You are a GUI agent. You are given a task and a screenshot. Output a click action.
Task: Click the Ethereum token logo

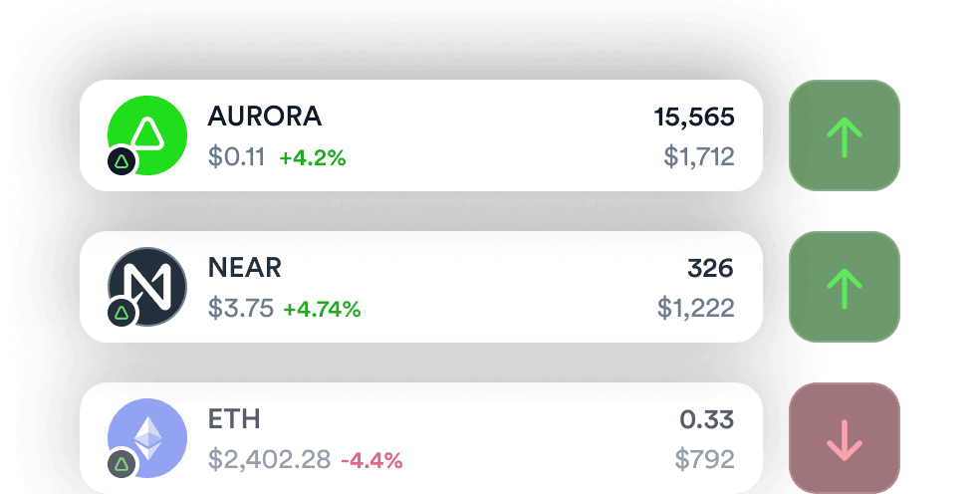click(149, 434)
